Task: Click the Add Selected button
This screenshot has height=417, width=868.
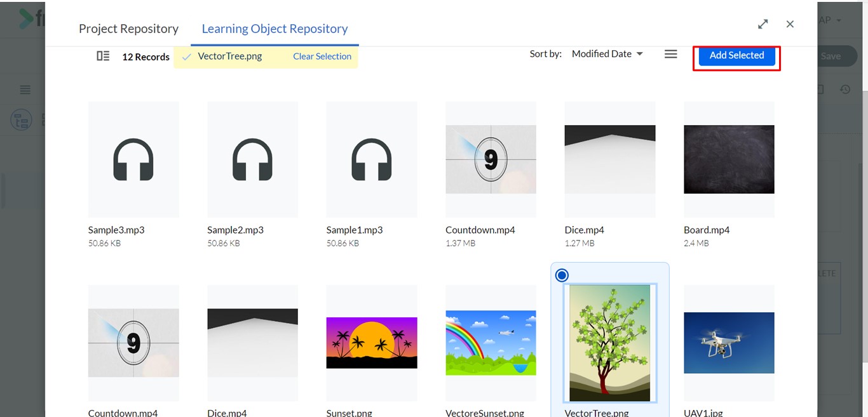Action: 736,55
